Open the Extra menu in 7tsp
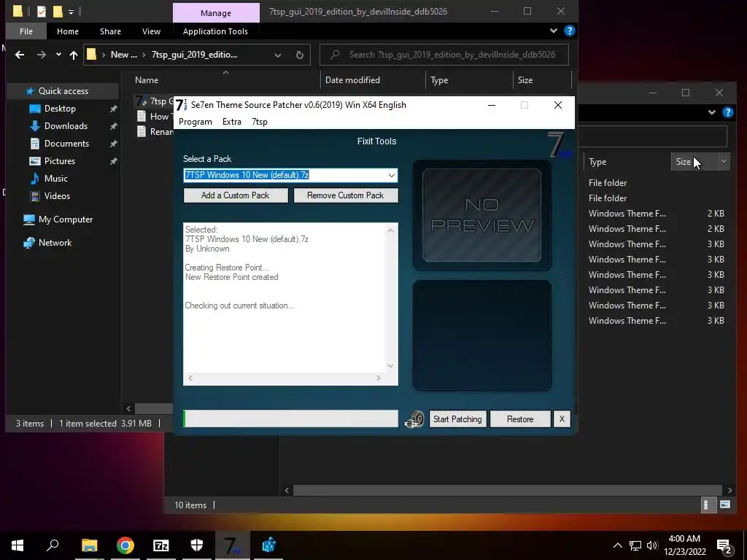747x560 pixels. pyautogui.click(x=231, y=122)
